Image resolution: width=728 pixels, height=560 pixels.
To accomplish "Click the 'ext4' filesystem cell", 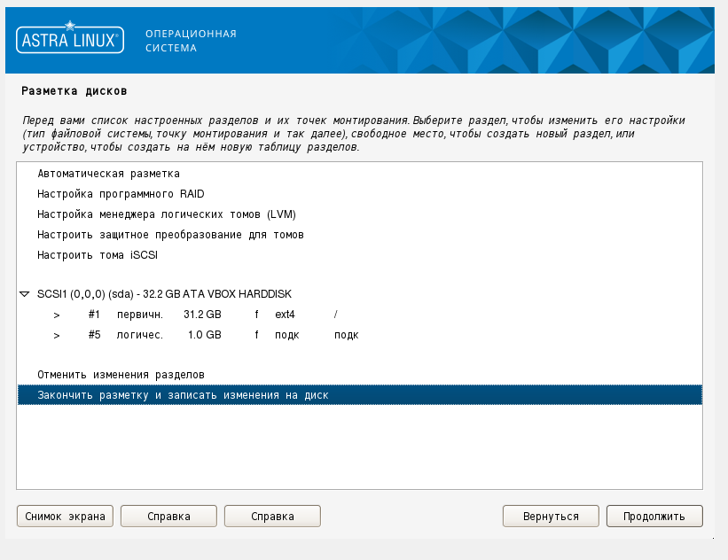I will coord(285,315).
